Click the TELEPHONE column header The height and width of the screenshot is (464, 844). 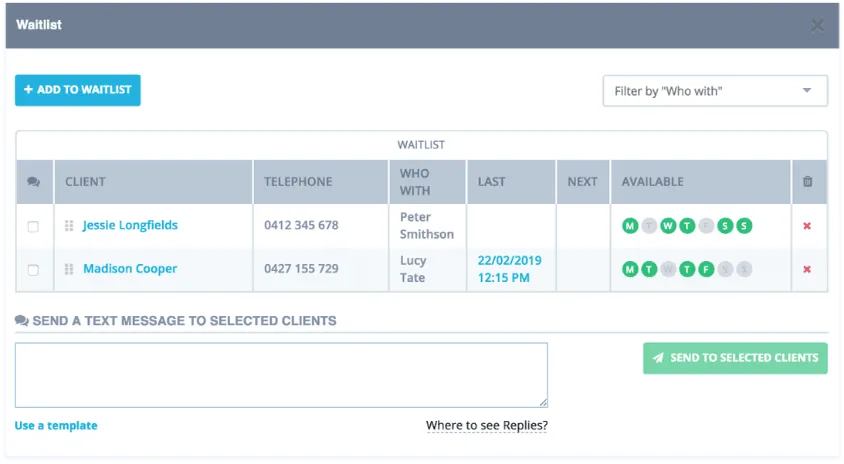coord(321,182)
